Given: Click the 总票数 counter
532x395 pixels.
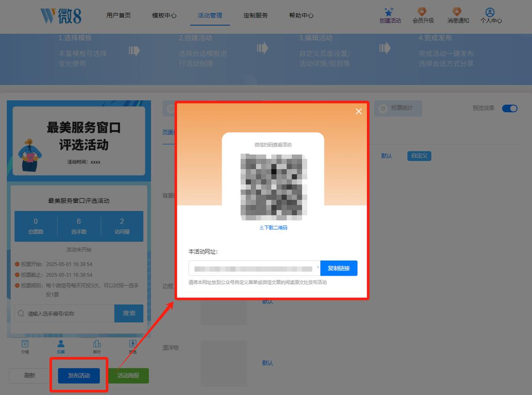Looking at the screenshot, I should [x=36, y=226].
